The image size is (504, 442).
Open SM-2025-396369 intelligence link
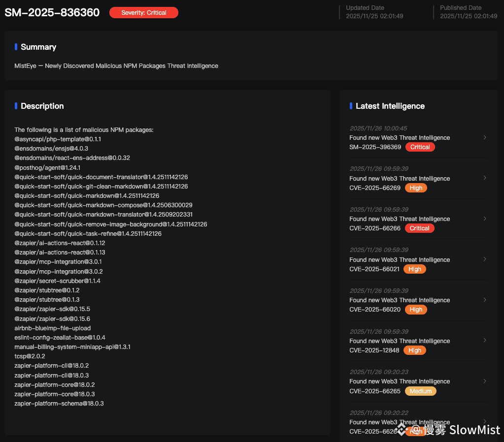375,147
